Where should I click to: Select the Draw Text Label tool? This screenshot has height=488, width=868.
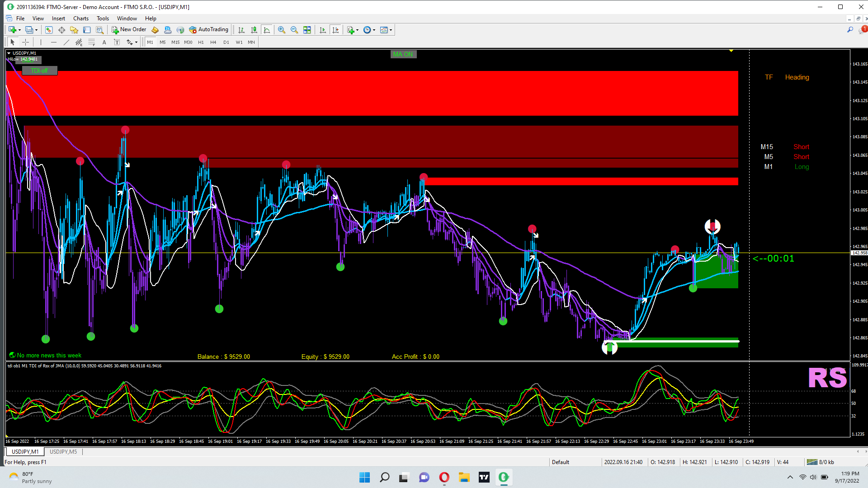click(x=117, y=42)
